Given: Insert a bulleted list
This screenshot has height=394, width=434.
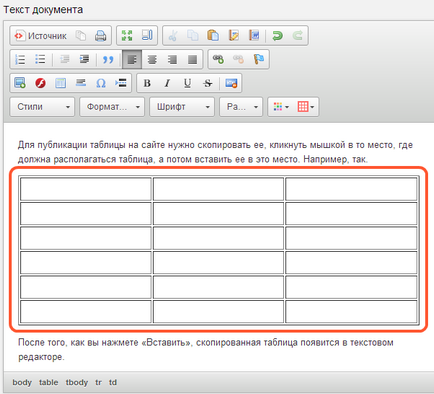Looking at the screenshot, I should [x=40, y=59].
